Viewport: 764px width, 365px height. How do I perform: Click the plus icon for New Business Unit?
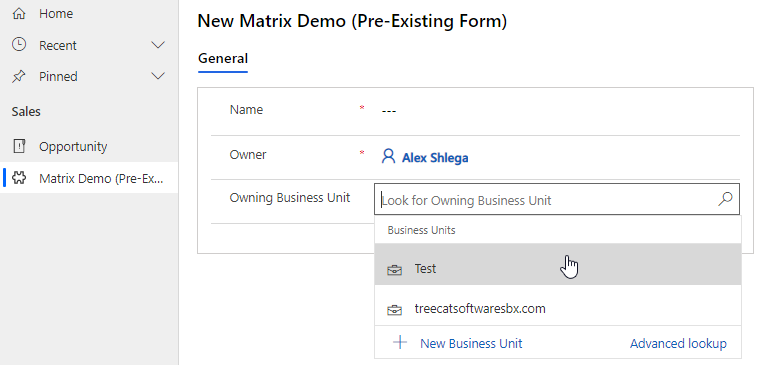pos(400,343)
